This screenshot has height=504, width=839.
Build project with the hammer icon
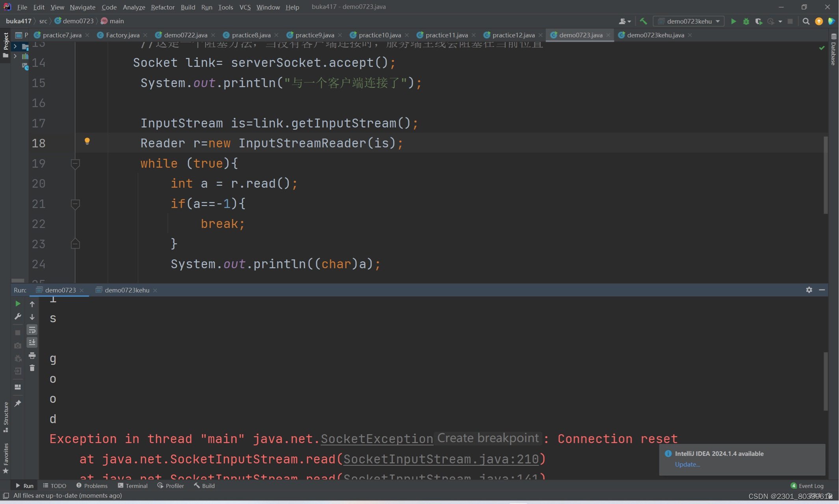click(644, 21)
